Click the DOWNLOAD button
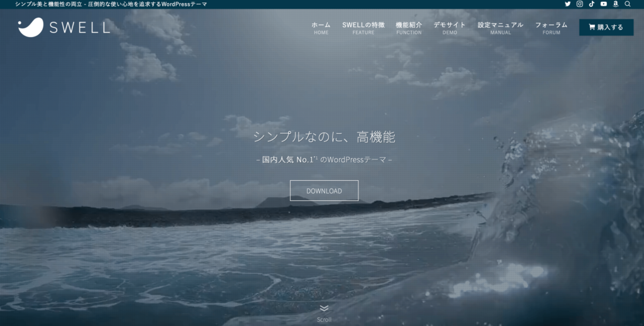The width and height of the screenshot is (644, 326). [324, 191]
